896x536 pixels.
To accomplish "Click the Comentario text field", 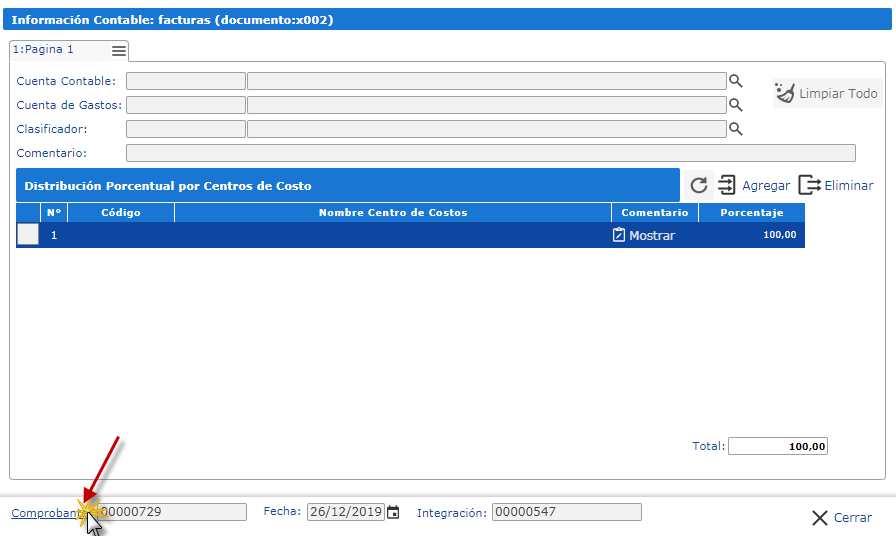I will coord(490,153).
